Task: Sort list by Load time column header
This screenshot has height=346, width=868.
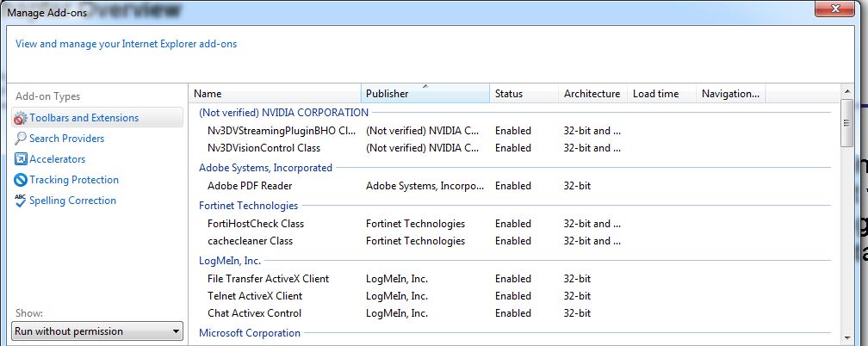Action: pyautogui.click(x=661, y=94)
